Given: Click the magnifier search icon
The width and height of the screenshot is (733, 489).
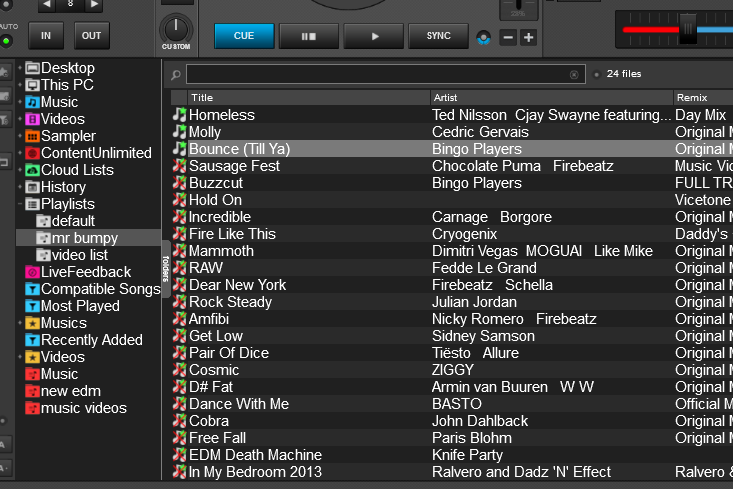Looking at the screenshot, I should pyautogui.click(x=176, y=75).
